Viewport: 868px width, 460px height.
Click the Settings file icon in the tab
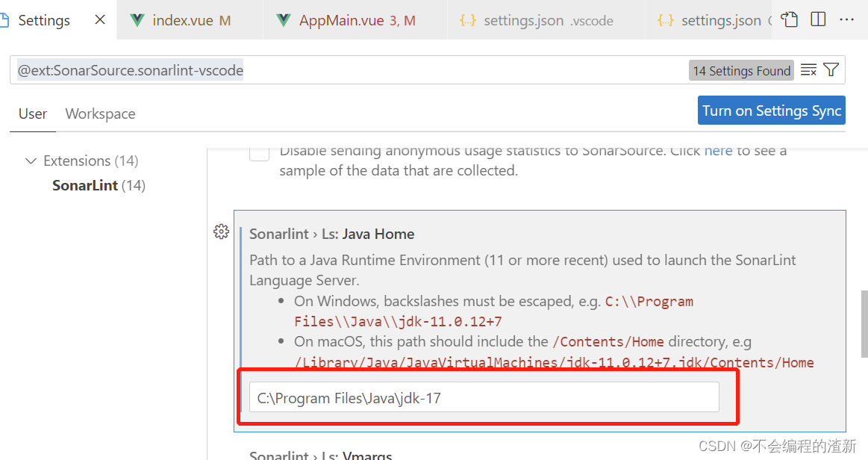coord(4,20)
